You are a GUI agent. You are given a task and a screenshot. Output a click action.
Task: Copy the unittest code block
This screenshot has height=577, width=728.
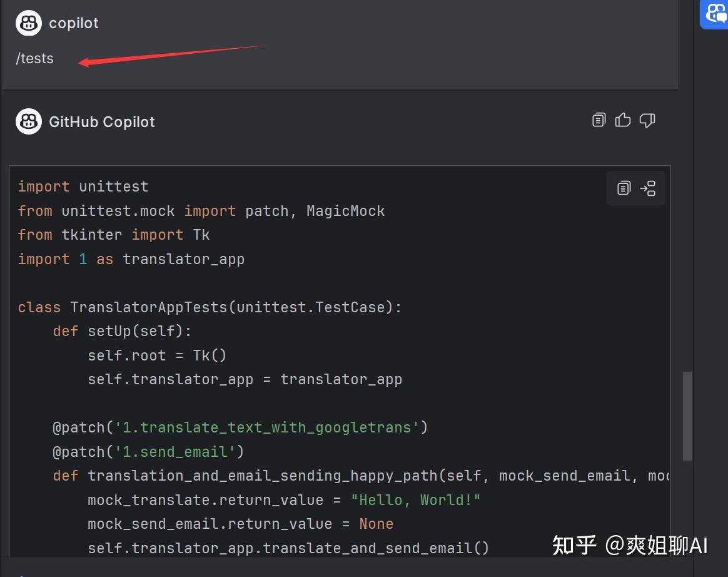tap(623, 188)
